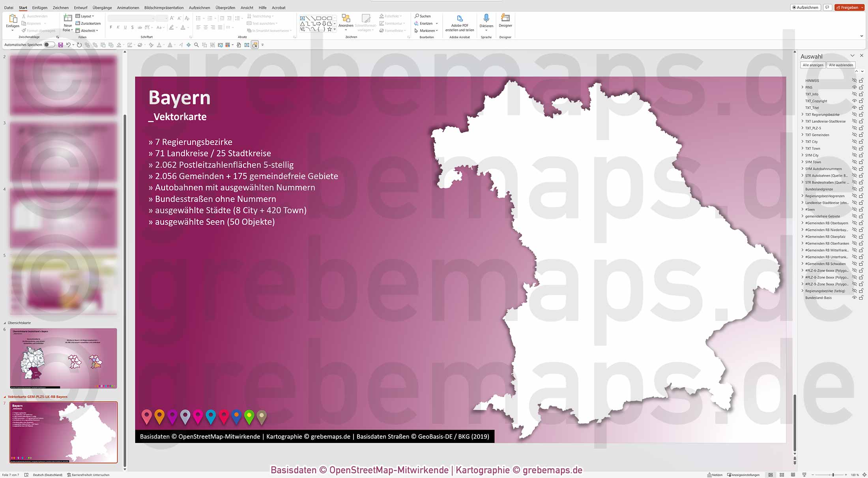Image resolution: width=868 pixels, height=478 pixels.
Task: Toggle visibility of the PINS layer
Action: click(855, 87)
